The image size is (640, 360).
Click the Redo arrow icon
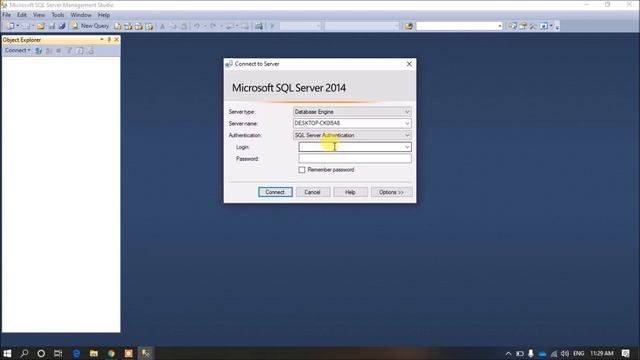click(213, 26)
